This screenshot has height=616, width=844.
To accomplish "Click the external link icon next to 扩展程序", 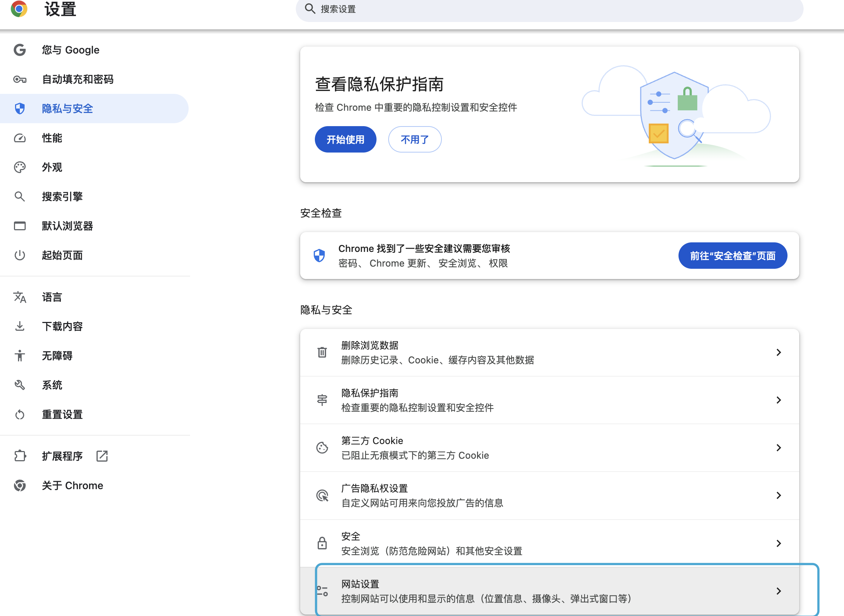I will [x=102, y=456].
